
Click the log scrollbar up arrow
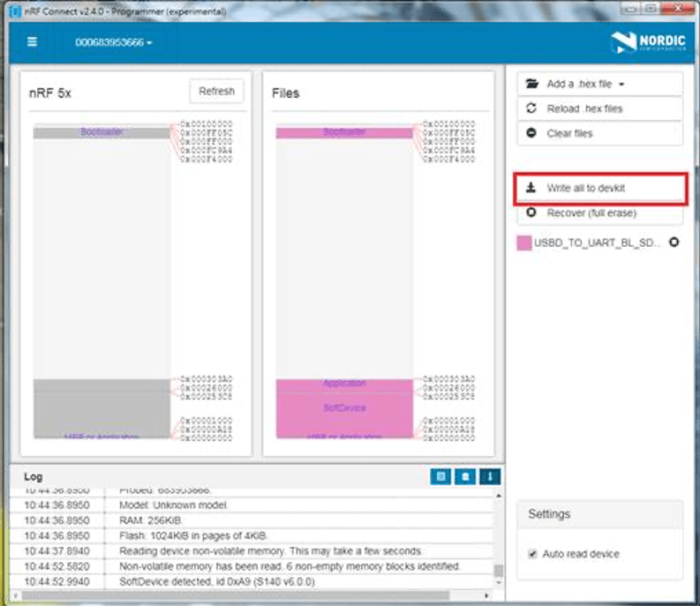(499, 496)
